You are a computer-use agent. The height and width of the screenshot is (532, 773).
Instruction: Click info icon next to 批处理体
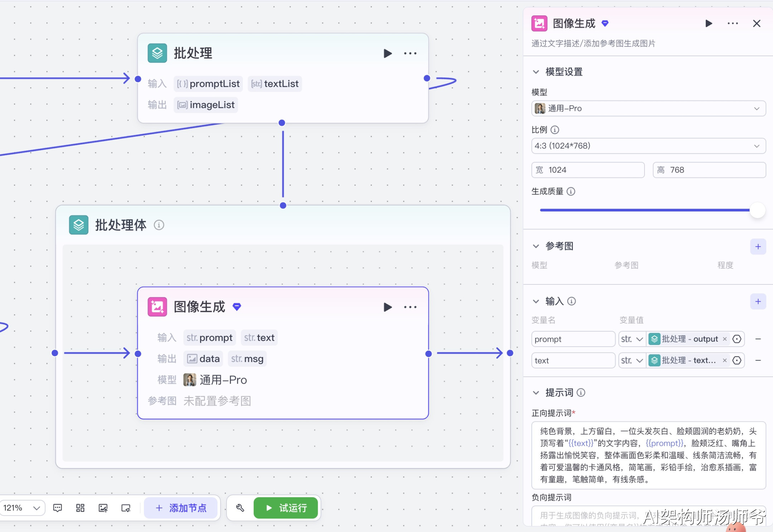click(159, 225)
